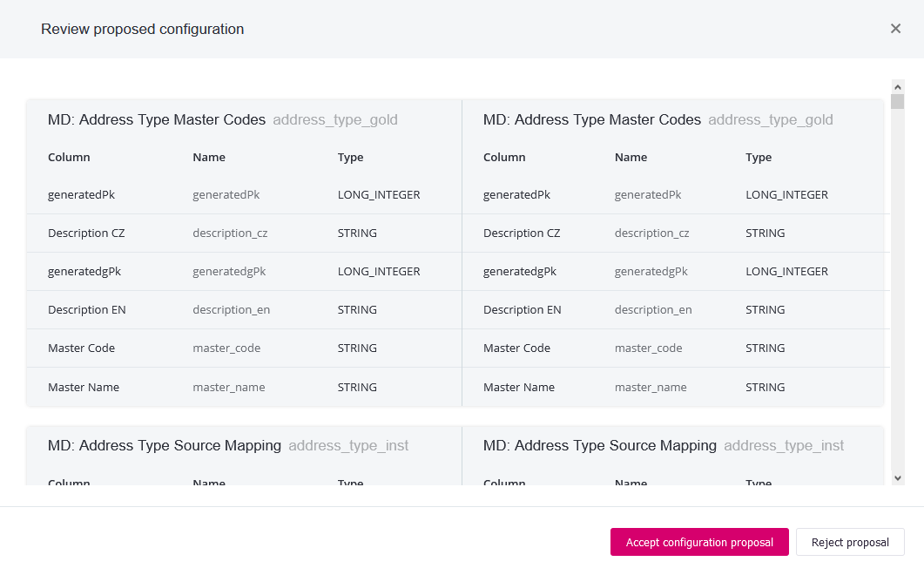The image size is (924, 575).
Task: Click left panel Address Type Source Mapping heading
Action: (x=165, y=446)
